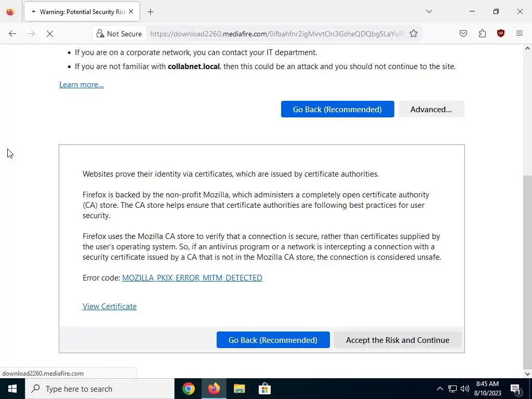
Task: Open the View Certificate link
Action: coord(110,307)
